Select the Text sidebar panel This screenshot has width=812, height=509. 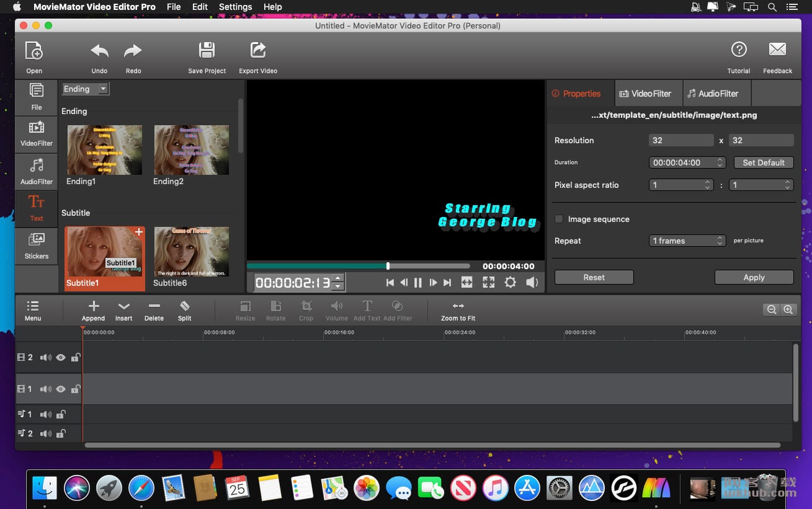tap(37, 208)
